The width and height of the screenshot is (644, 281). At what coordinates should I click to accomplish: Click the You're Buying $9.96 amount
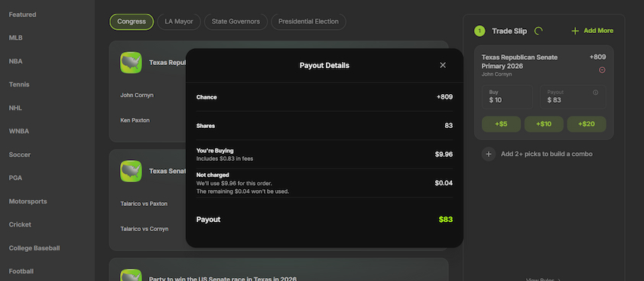444,155
